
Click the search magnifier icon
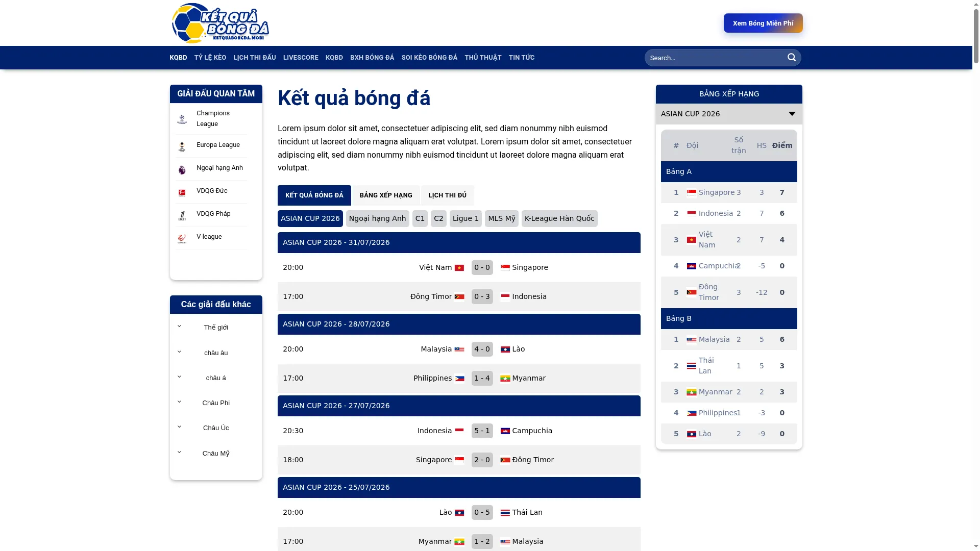point(792,58)
